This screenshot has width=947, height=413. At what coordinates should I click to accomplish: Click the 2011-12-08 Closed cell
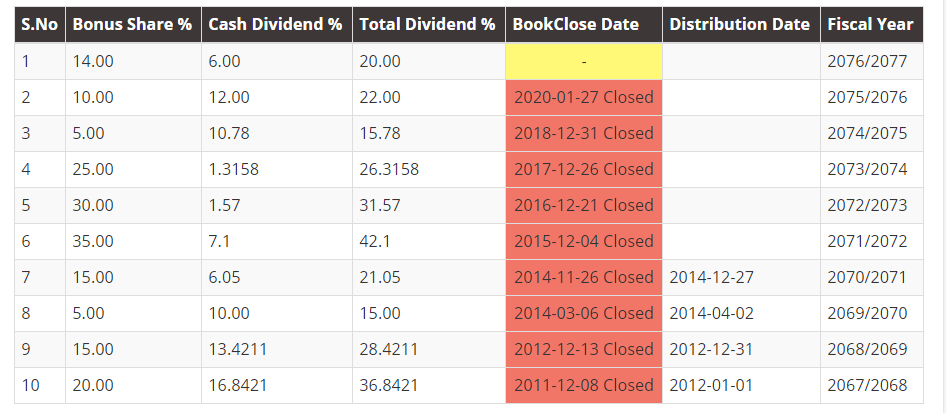584,385
